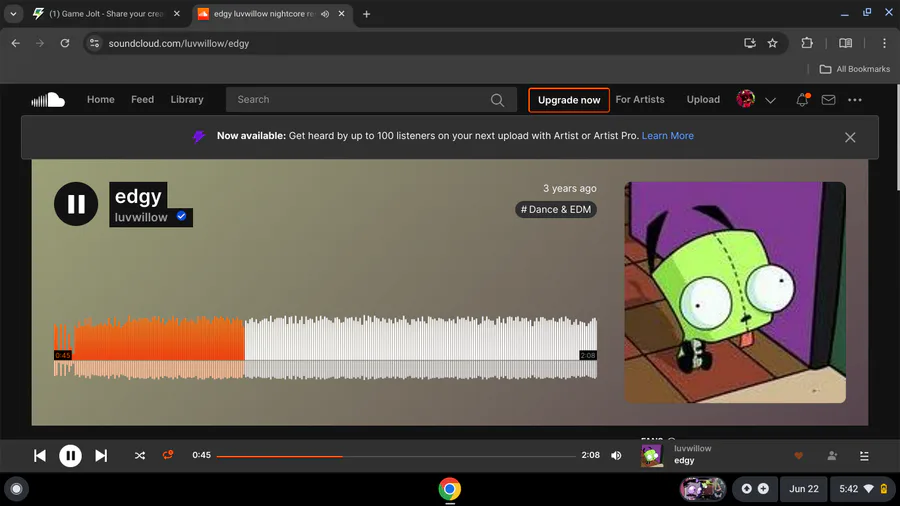Image resolution: width=900 pixels, height=506 pixels.
Task: Follow luvwillow via the person icon
Action: [832, 456]
